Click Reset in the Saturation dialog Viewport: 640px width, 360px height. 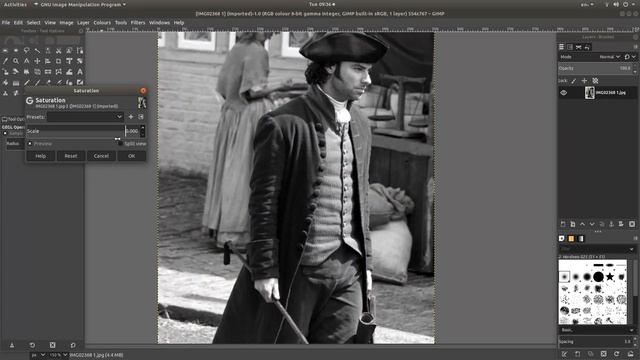(x=71, y=156)
